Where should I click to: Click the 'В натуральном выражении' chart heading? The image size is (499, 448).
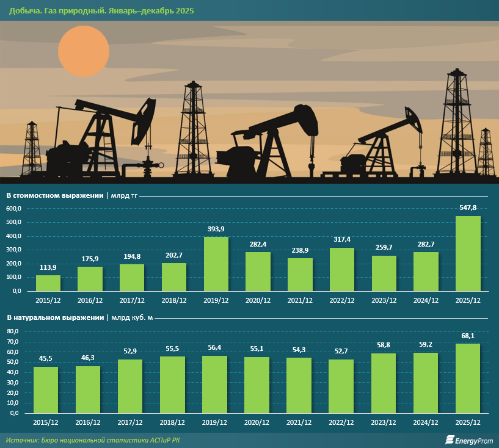tap(54, 317)
